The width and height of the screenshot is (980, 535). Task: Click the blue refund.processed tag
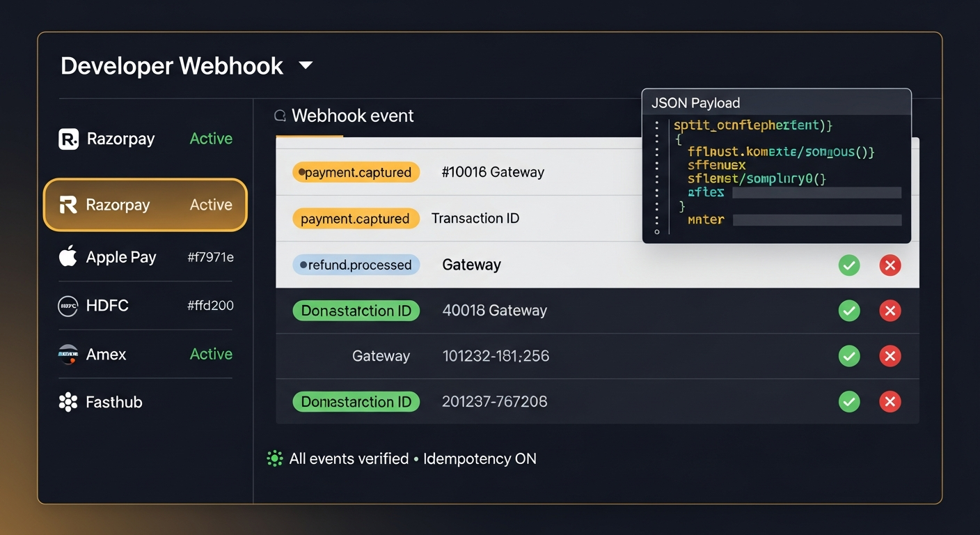[x=356, y=265]
